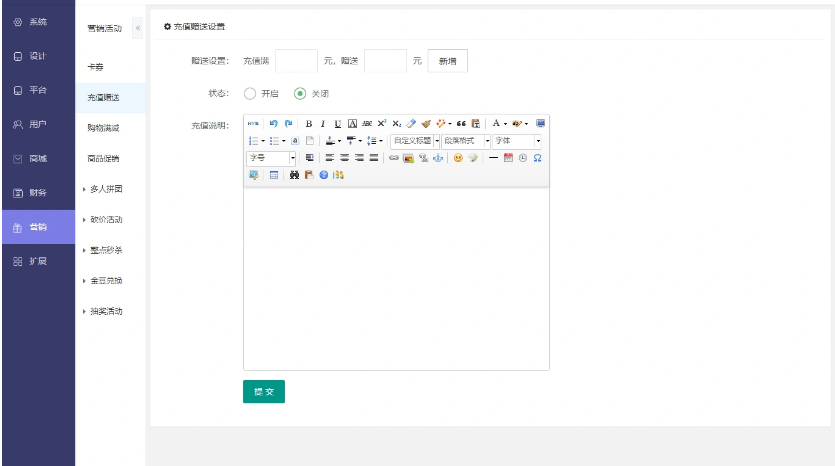Viewport: 835px width, 466px height.
Task: Open the emoticon smiley picker
Action: click(x=458, y=158)
